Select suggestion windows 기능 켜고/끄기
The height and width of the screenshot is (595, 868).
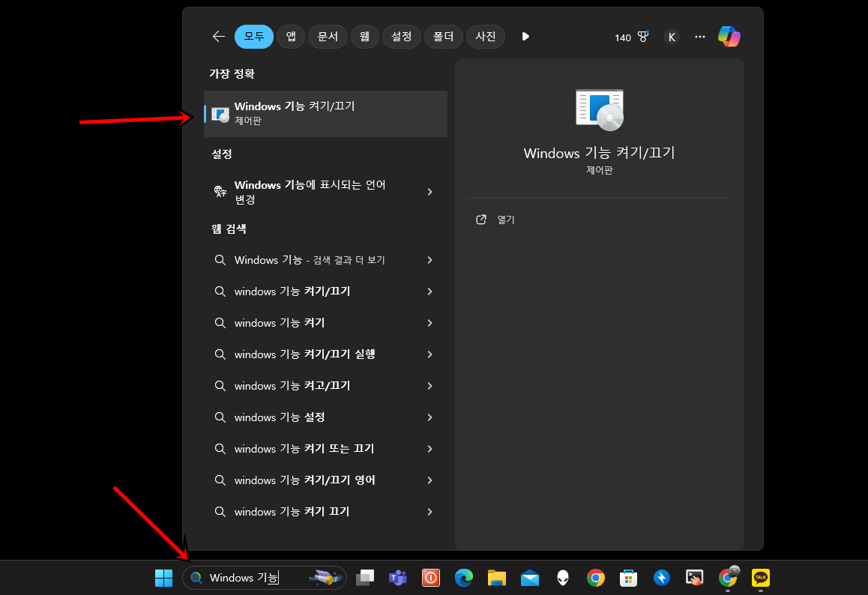click(325, 386)
